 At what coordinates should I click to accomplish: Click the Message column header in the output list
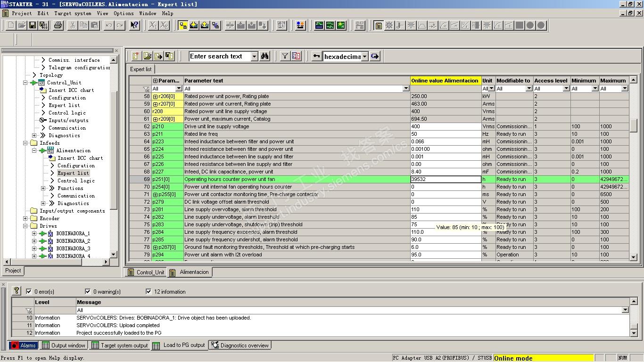(353, 302)
